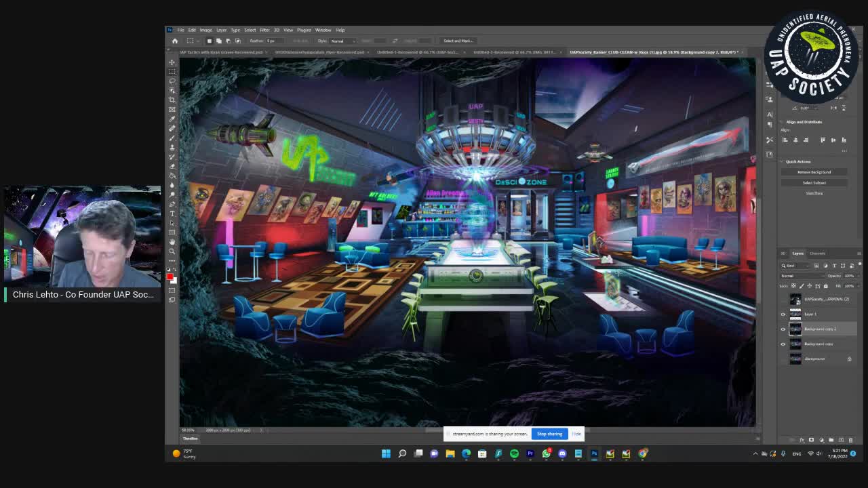The image size is (868, 488).
Task: Open the Windows Start menu
Action: [x=386, y=453]
